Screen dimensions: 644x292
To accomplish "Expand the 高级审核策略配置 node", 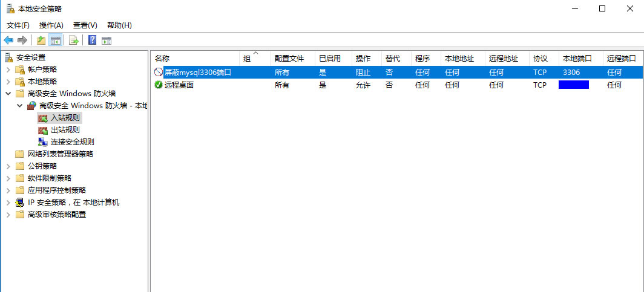I will 8,215.
